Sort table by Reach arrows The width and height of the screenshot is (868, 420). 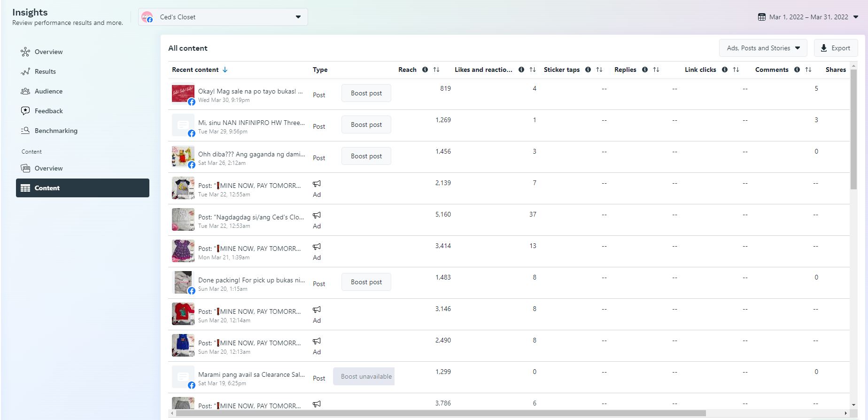(436, 70)
